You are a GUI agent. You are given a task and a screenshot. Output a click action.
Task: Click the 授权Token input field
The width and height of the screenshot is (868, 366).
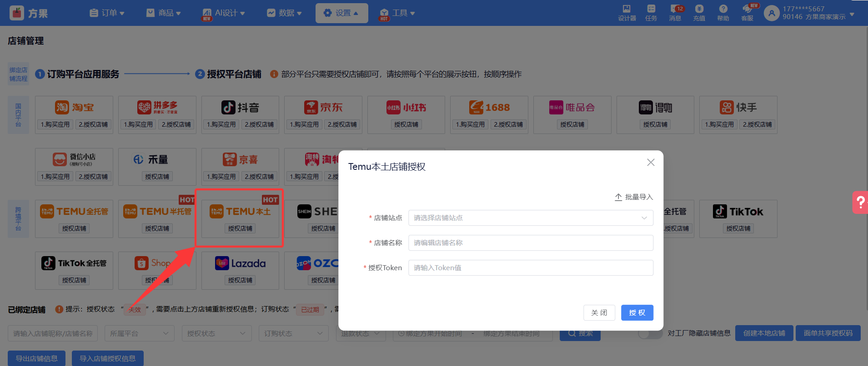coord(531,268)
